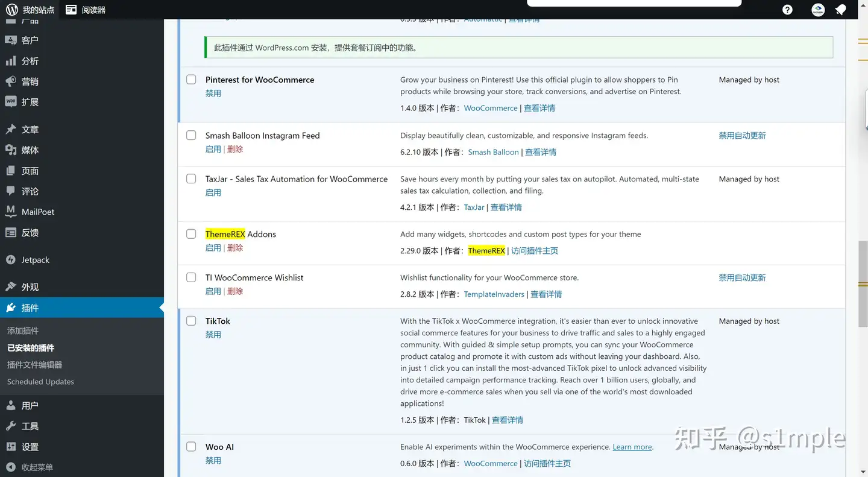Visit plugin site (访问插件主页) for Woo AI
Image resolution: width=868 pixels, height=477 pixels.
tap(547, 464)
